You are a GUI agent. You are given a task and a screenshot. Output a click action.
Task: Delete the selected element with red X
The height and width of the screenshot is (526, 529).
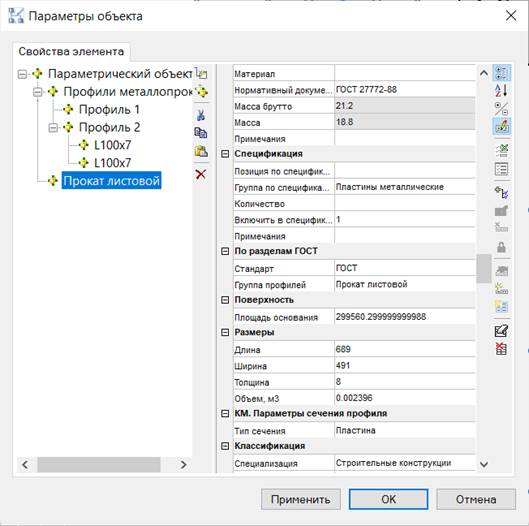(x=201, y=174)
